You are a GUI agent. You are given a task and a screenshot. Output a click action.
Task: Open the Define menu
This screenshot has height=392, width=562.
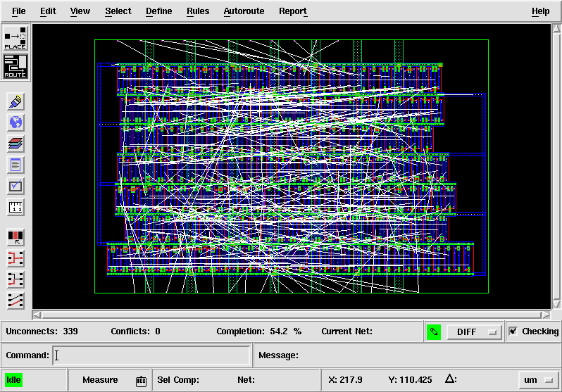(158, 11)
